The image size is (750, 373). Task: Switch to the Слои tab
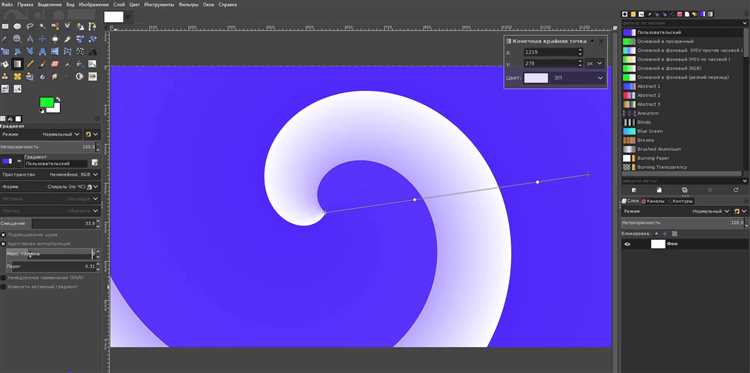(x=630, y=201)
